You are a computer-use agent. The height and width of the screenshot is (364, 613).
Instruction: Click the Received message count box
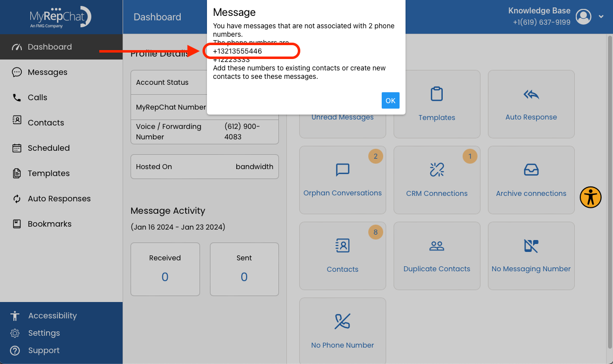[x=165, y=269]
